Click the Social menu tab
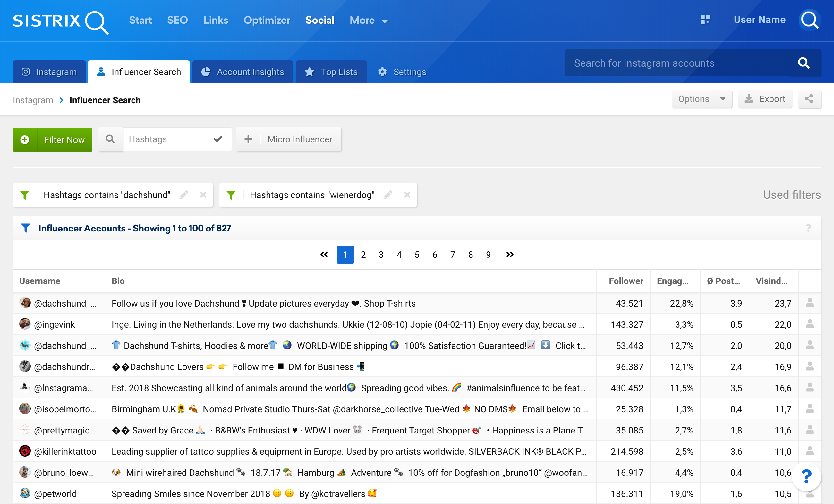Image resolution: width=834 pixels, height=504 pixels. click(320, 20)
